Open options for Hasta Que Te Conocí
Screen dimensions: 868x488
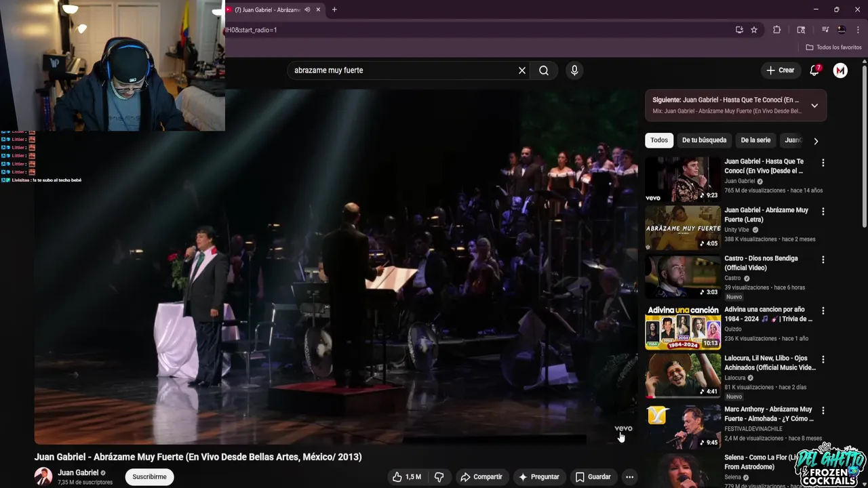823,163
